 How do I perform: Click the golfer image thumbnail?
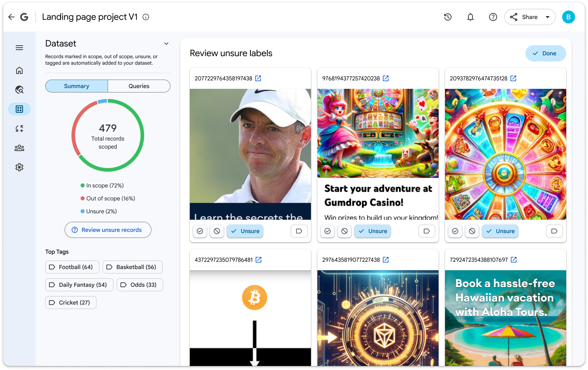pos(250,154)
